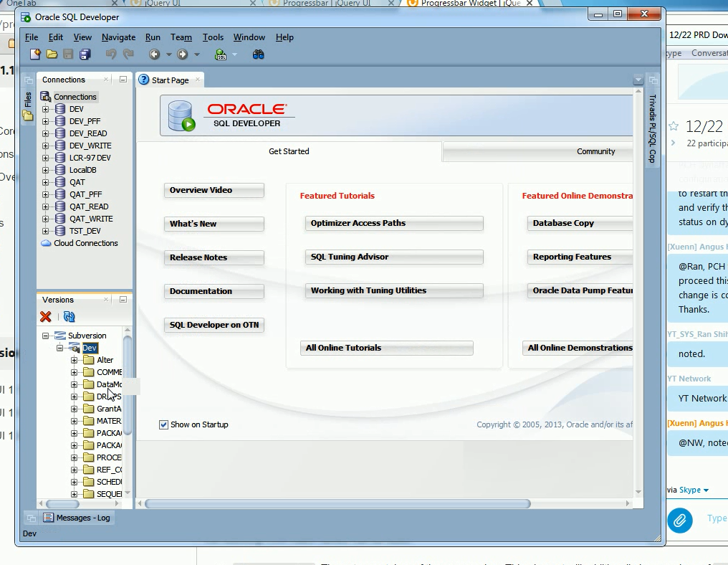Click the Back navigation arrow icon
This screenshot has height=565, width=728.
click(155, 54)
